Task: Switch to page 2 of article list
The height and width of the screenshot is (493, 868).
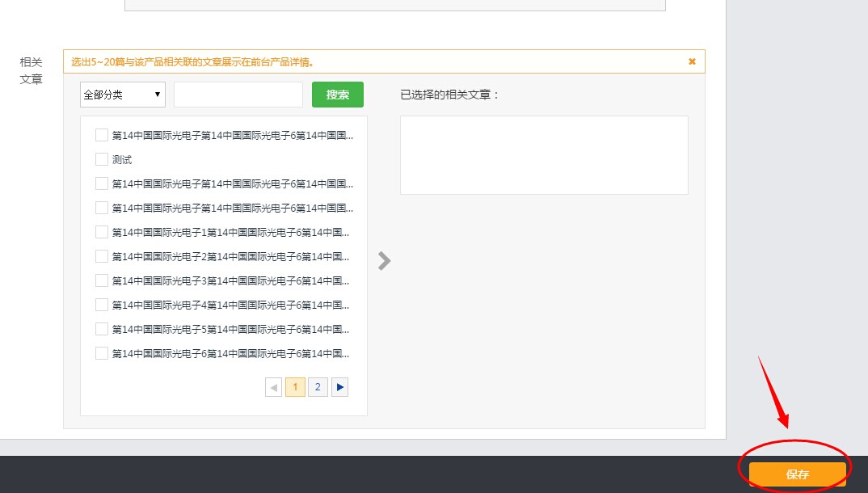Action: [x=318, y=387]
